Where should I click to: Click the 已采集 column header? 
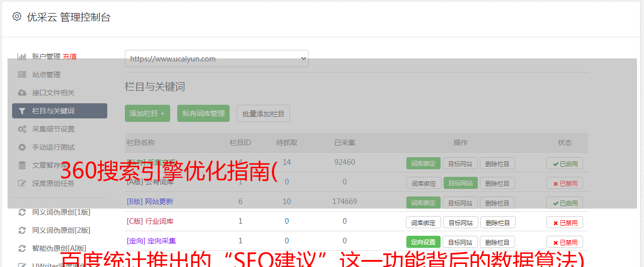pos(345,143)
